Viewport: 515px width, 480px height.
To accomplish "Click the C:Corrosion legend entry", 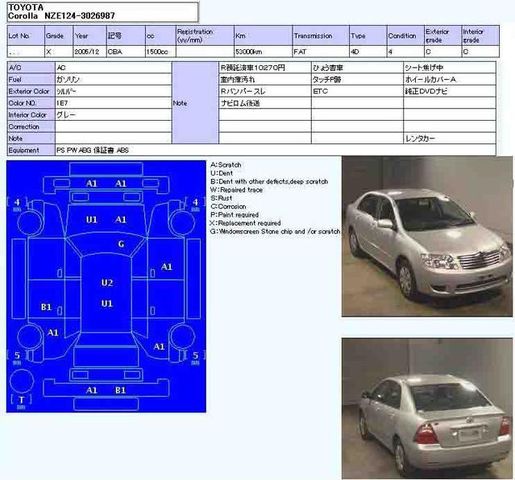I will click(x=228, y=206).
